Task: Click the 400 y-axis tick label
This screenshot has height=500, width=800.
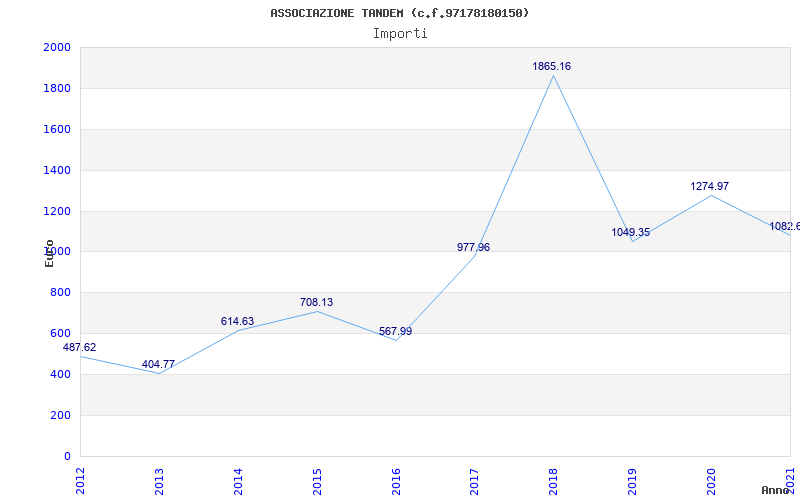Action: click(x=61, y=374)
